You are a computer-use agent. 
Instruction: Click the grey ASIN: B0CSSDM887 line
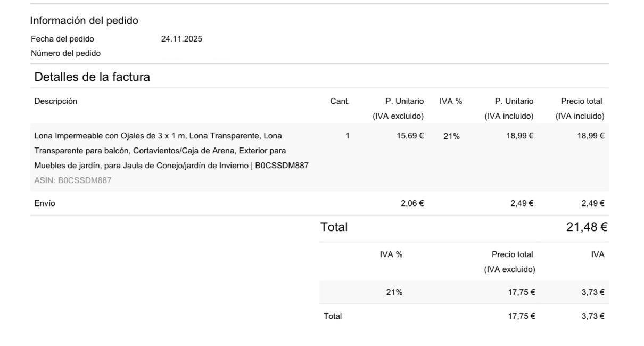tap(73, 180)
